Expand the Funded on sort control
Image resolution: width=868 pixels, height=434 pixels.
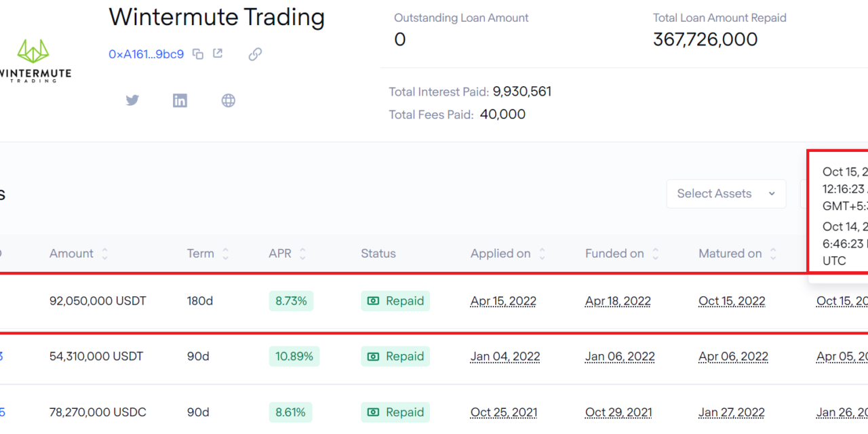pos(656,253)
